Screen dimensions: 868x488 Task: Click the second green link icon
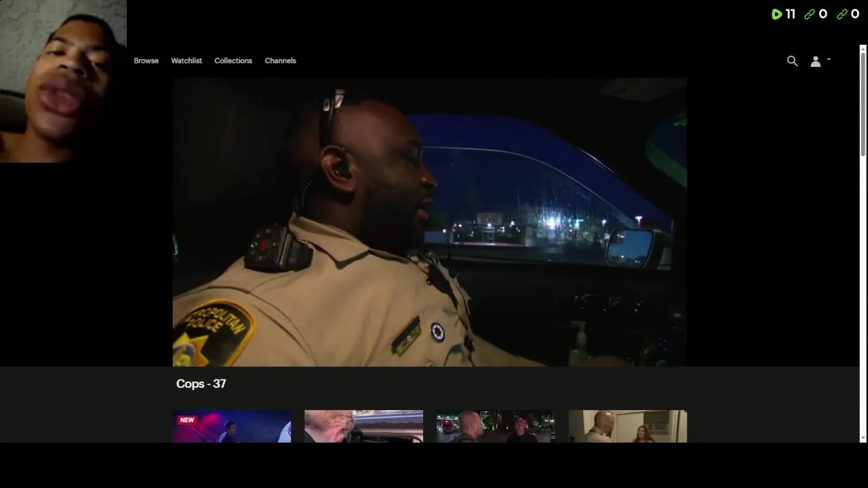tap(842, 14)
